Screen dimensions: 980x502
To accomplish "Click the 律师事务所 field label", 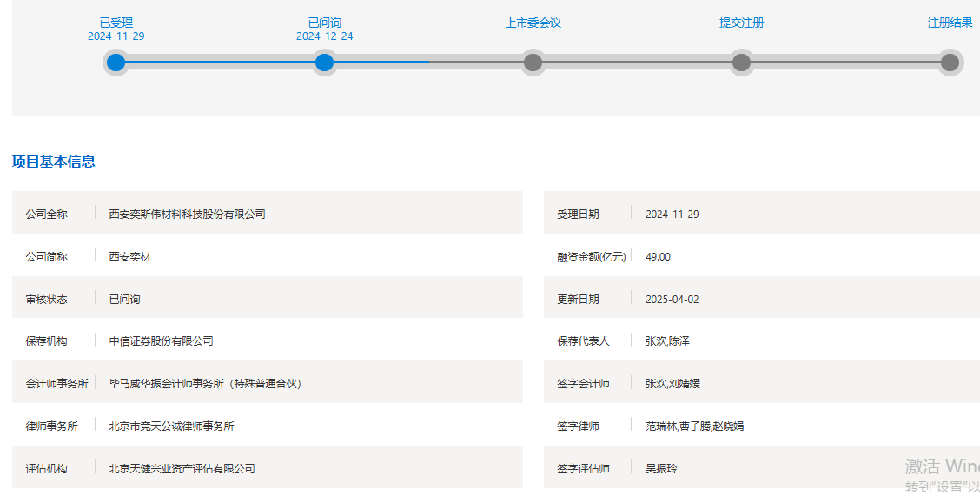I will (x=52, y=426).
